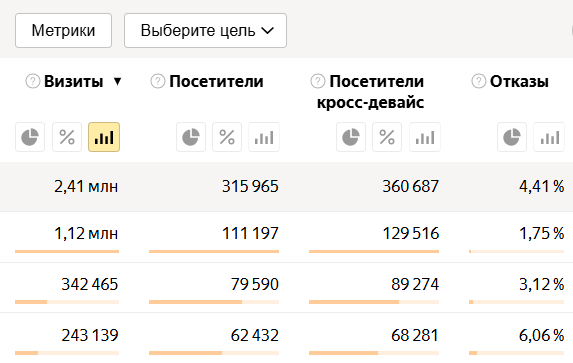Click the sort arrow next to Визиты

(117, 81)
